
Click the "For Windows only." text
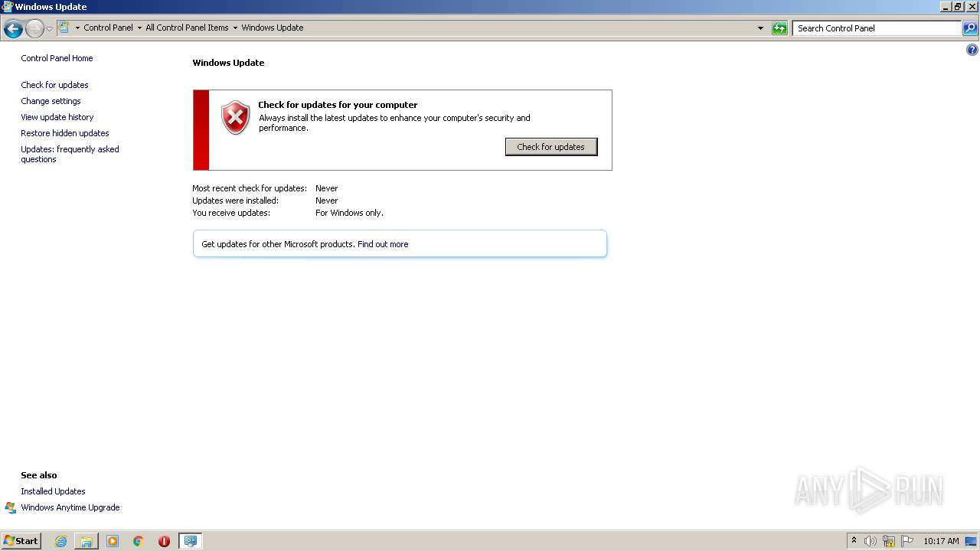[x=349, y=213]
